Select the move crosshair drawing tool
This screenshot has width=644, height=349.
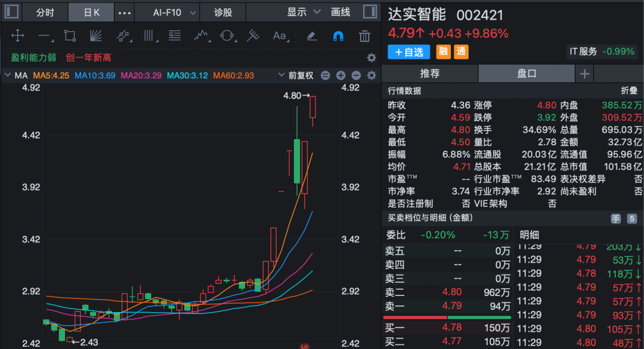[18, 36]
